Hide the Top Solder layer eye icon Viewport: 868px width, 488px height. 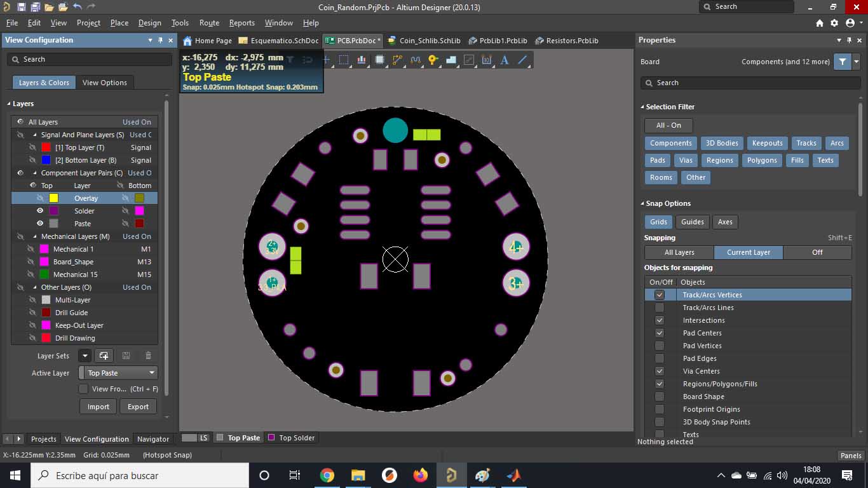tap(40, 211)
